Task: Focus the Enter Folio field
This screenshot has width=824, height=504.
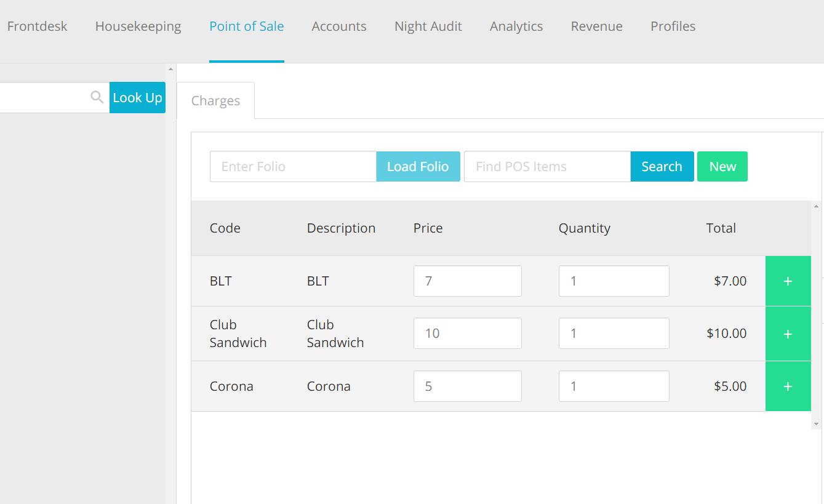Action: click(x=293, y=167)
